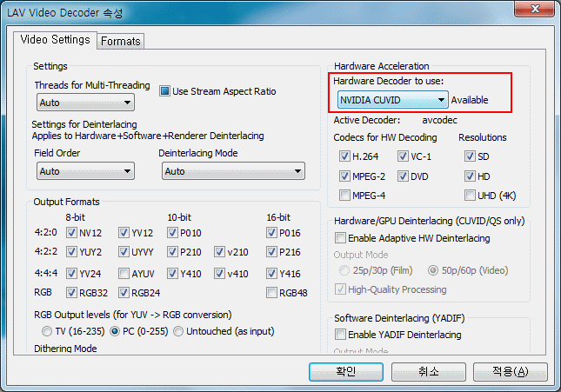561x392 pixels.
Task: Select TV (16-235) RGB output level
Action: click(47, 331)
